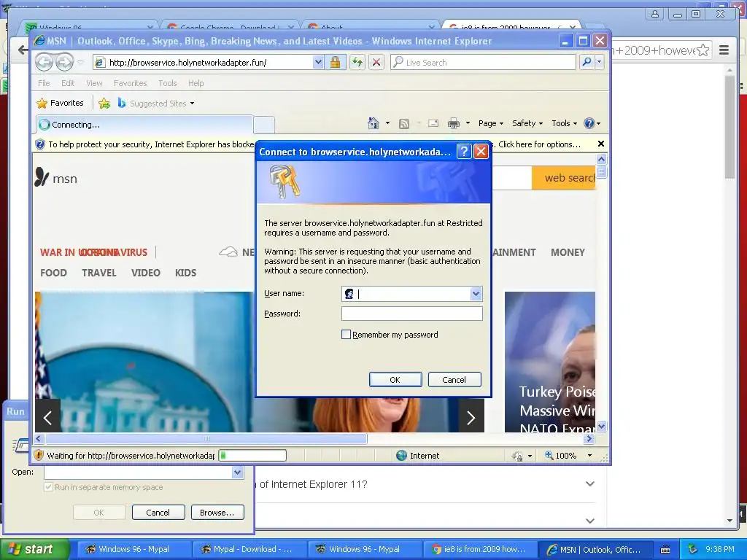Click the Add to Favorites Bar star icon
This screenshot has width=747, height=560.
point(104,103)
